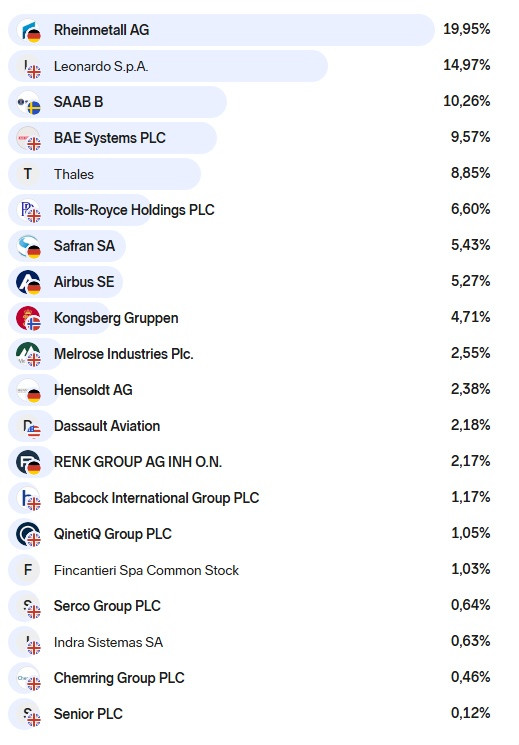The image size is (519, 745).
Task: Select the Melrose Industries logo icon
Action: point(29,354)
